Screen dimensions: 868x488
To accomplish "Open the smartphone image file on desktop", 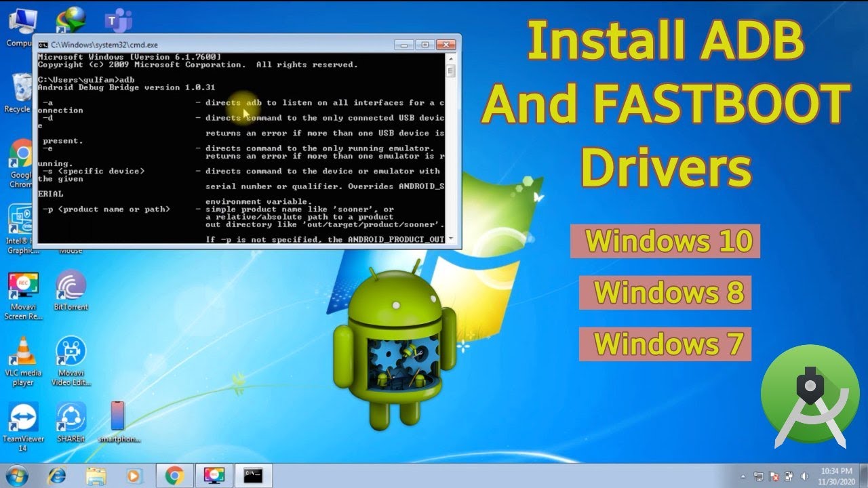I will (x=118, y=416).
